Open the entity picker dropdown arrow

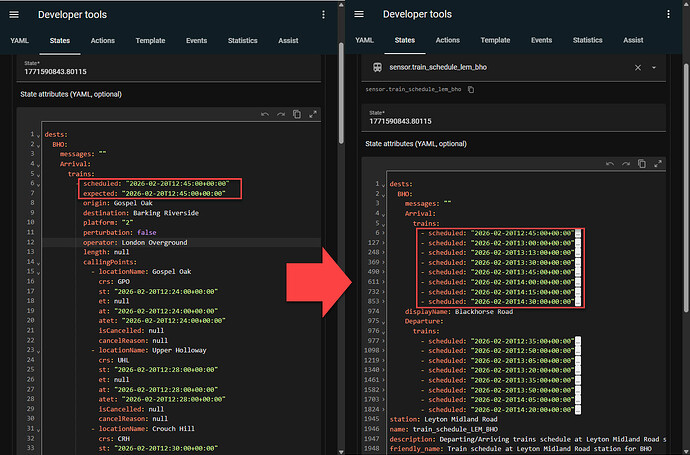(x=654, y=67)
